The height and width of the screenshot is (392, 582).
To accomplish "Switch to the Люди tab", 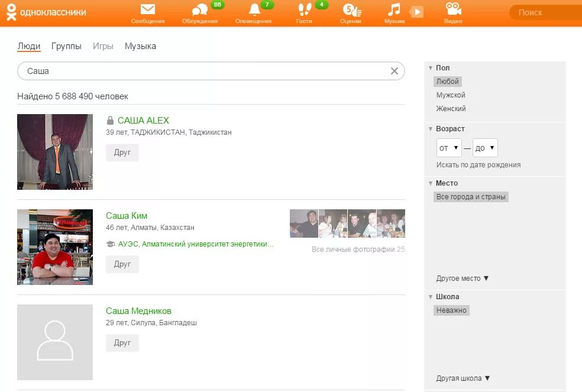I will (28, 46).
